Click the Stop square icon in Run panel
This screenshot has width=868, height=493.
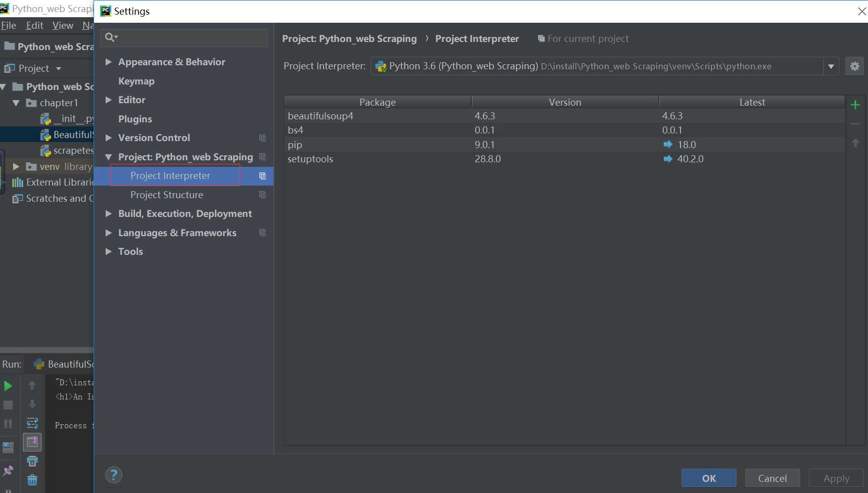coord(8,405)
